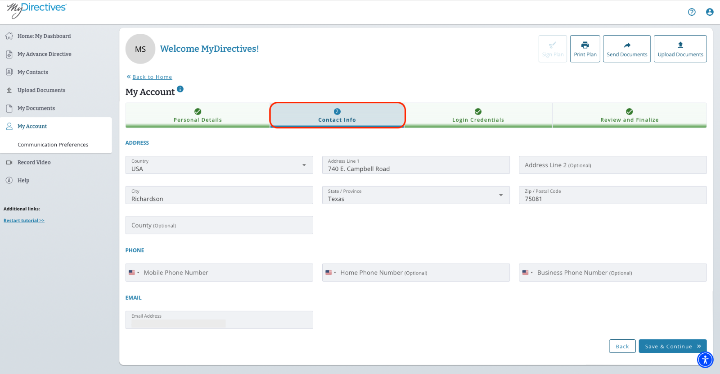Open mobile phone country flag selector

pos(134,272)
